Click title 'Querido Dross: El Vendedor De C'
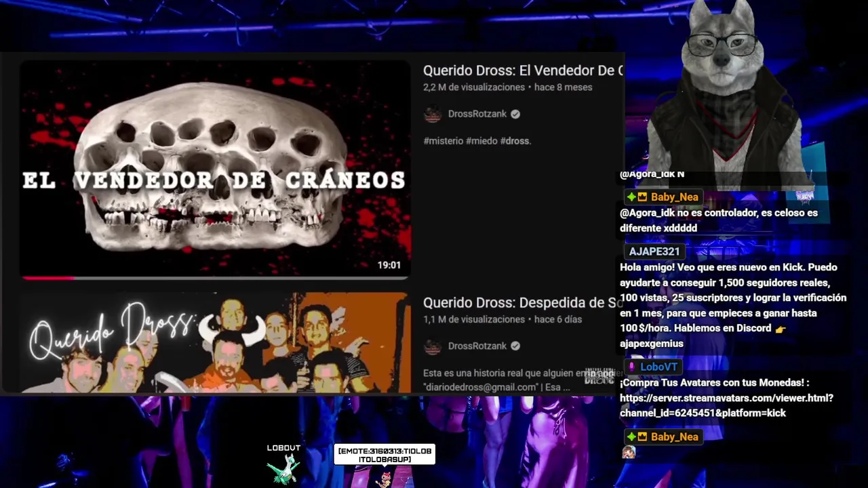Image resolution: width=868 pixels, height=488 pixels. [523, 70]
